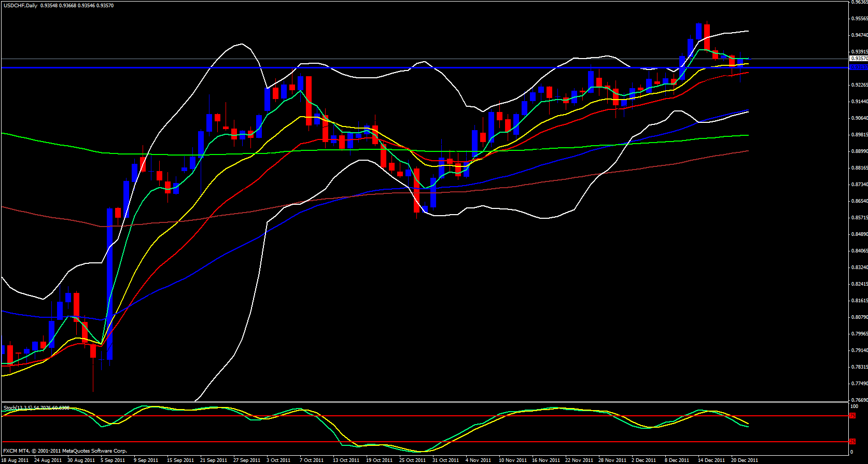Viewport: 868px width, 464px height.
Task: Click the FXCM MT4 MetaQuotes copyright text
Action: 65,451
